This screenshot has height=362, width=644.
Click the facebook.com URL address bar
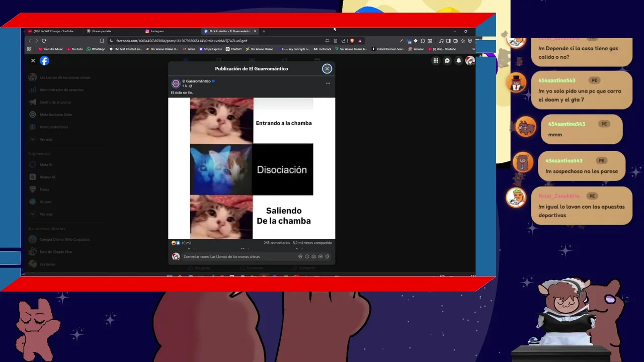[182, 41]
